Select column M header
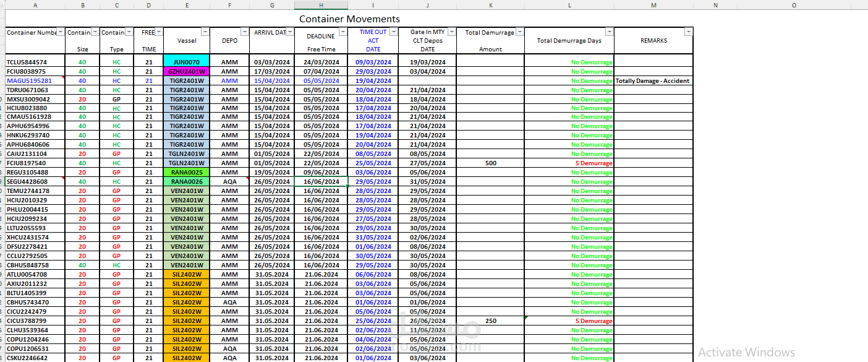This screenshot has height=362, width=868. pyautogui.click(x=653, y=5)
